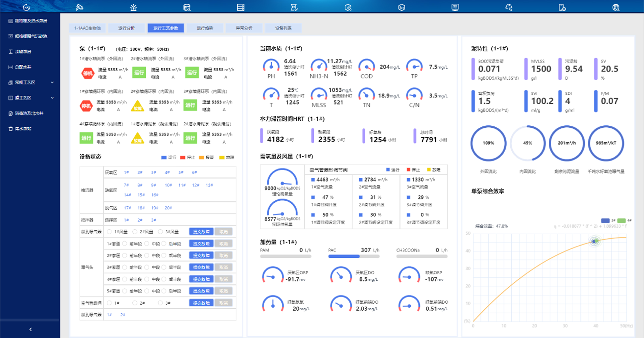The width and height of the screenshot is (644, 338).
Task: Click 提交故障 in the 4#廊道 row
Action: pyautogui.click(x=201, y=279)
